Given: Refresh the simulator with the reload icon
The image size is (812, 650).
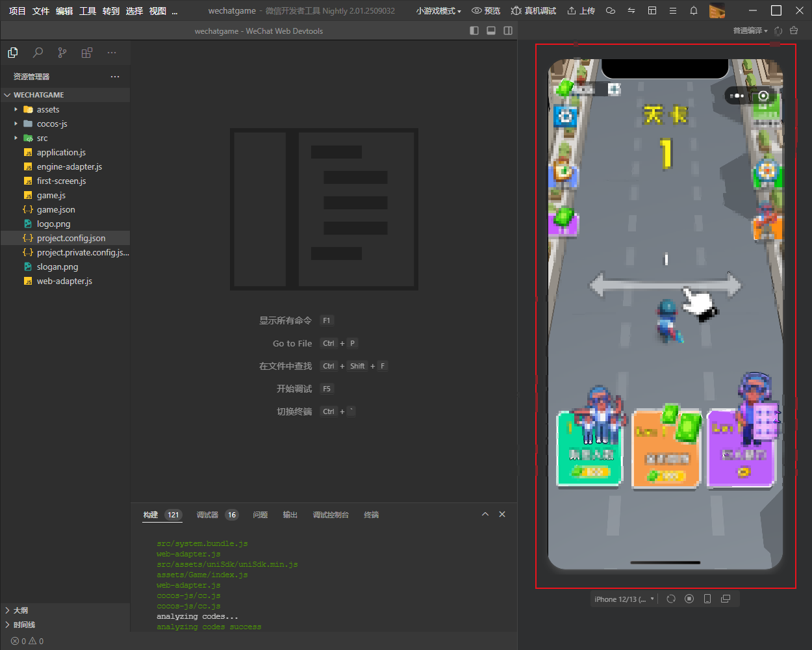Looking at the screenshot, I should (671, 599).
